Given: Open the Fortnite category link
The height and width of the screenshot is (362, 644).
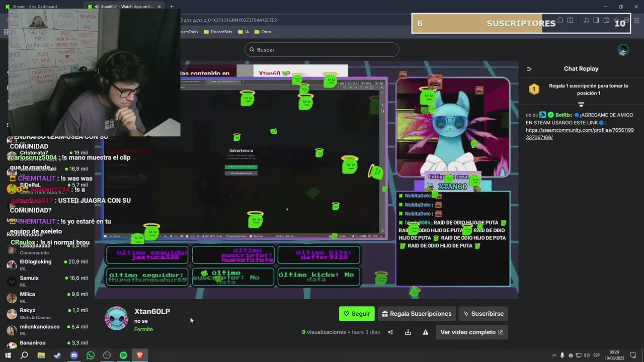Looking at the screenshot, I should pos(143,329).
